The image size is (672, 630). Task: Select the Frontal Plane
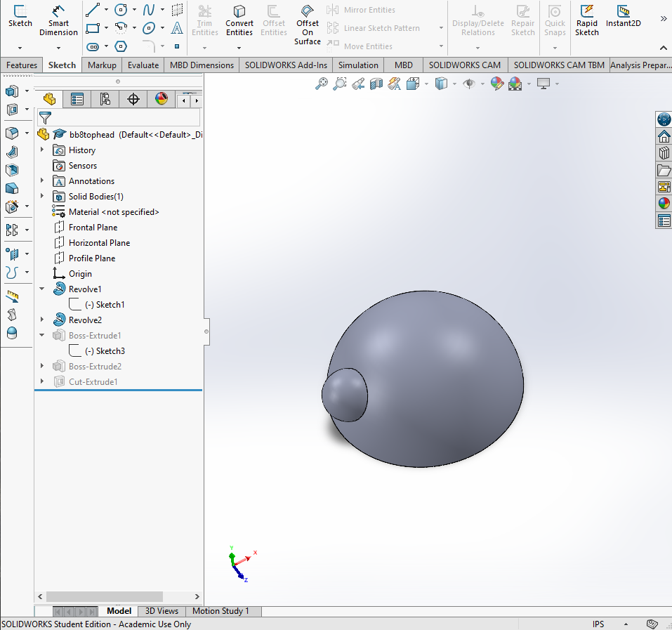93,227
